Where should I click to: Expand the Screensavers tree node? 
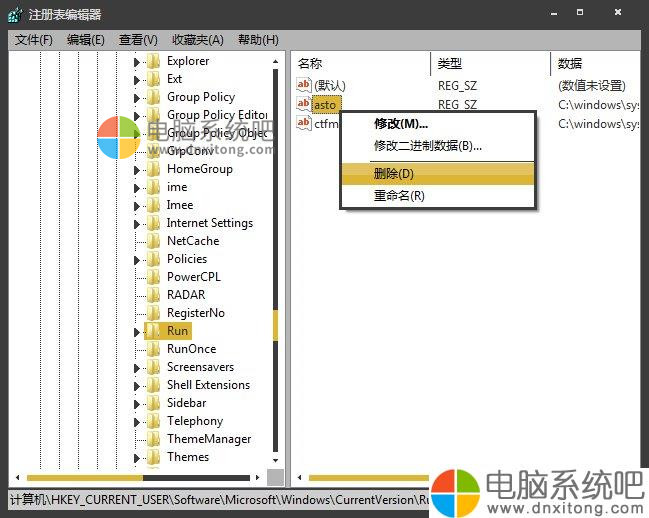point(137,368)
